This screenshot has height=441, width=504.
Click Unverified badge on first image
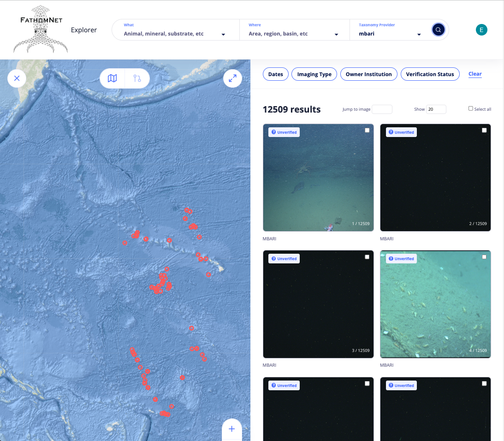pos(284,132)
